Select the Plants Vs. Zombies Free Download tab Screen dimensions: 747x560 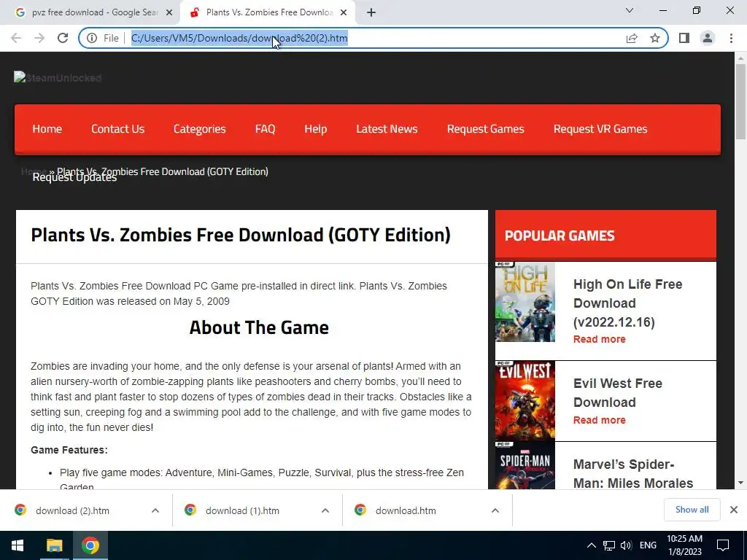268,13
